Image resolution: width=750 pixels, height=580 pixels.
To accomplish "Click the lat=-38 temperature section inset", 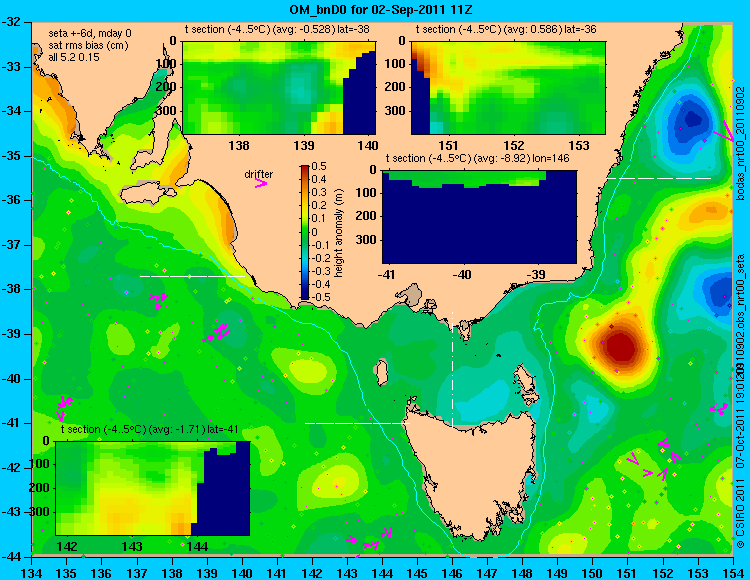I will (278, 88).
